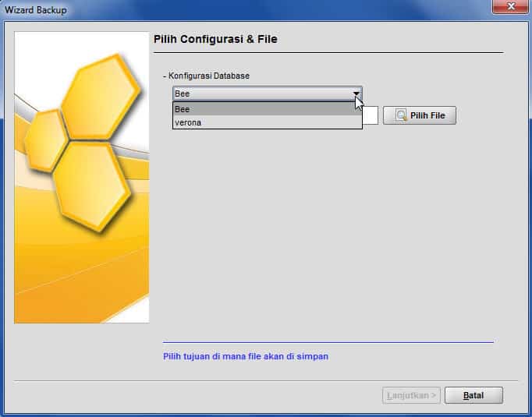
Task: Click the Pilih File button
Action: [x=420, y=115]
